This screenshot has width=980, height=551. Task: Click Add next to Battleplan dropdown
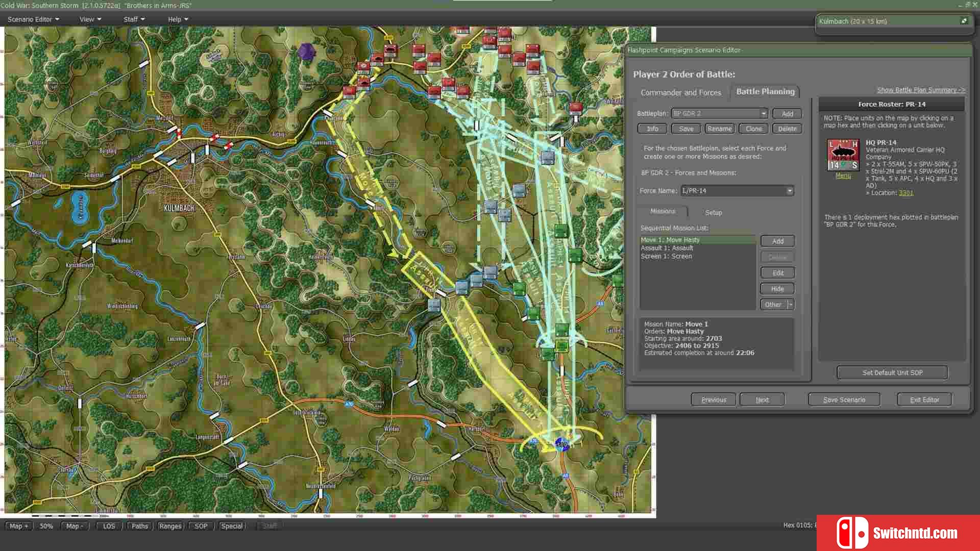pos(787,114)
